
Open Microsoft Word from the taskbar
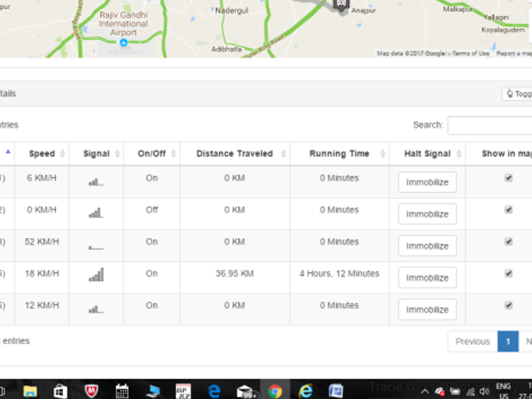[336, 391]
